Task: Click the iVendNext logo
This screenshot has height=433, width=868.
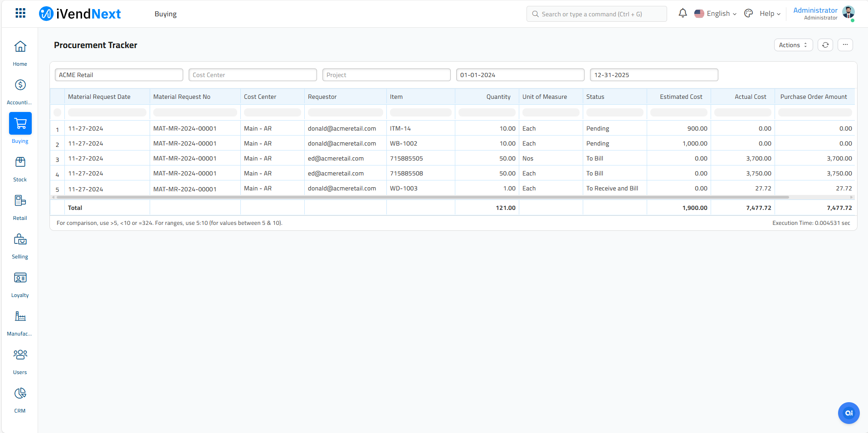Action: (x=80, y=14)
